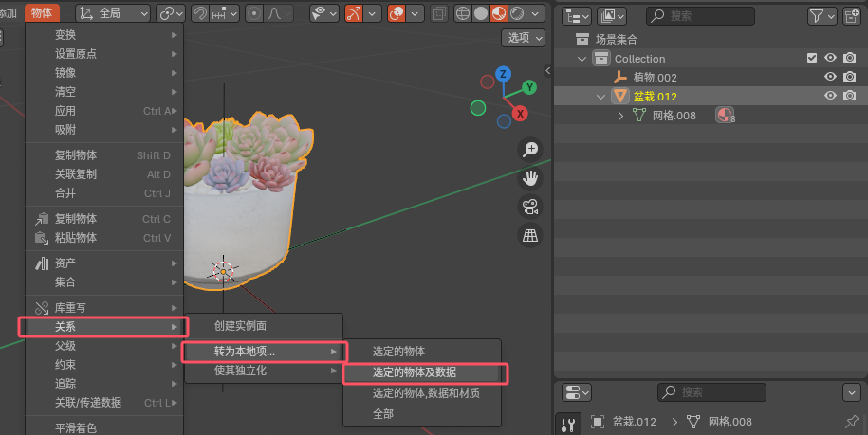
Task: Open the 全局 transform orientation dropdown
Action: click(x=114, y=13)
